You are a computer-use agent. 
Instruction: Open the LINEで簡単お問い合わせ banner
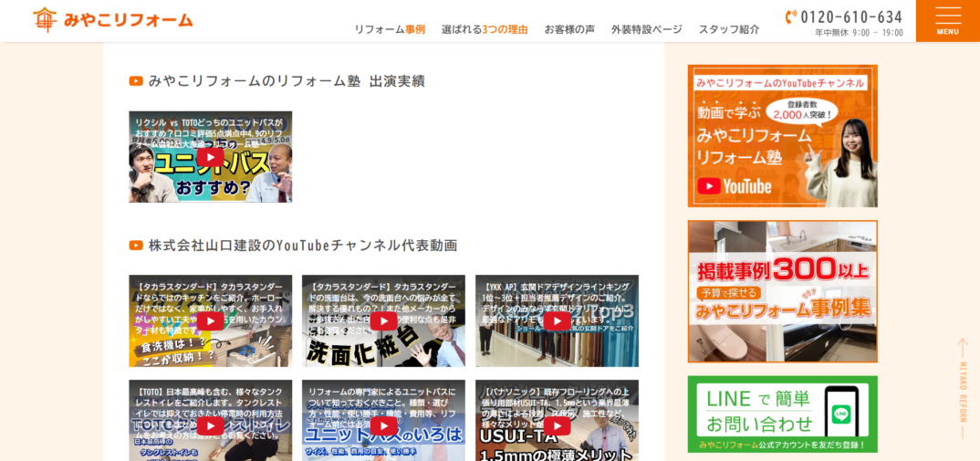[x=783, y=414]
